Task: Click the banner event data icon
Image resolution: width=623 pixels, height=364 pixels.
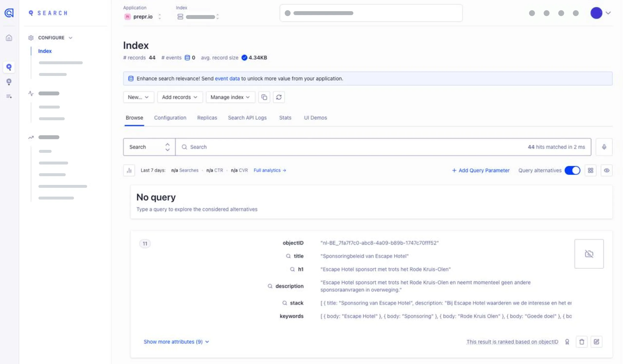Action: pyautogui.click(x=131, y=79)
